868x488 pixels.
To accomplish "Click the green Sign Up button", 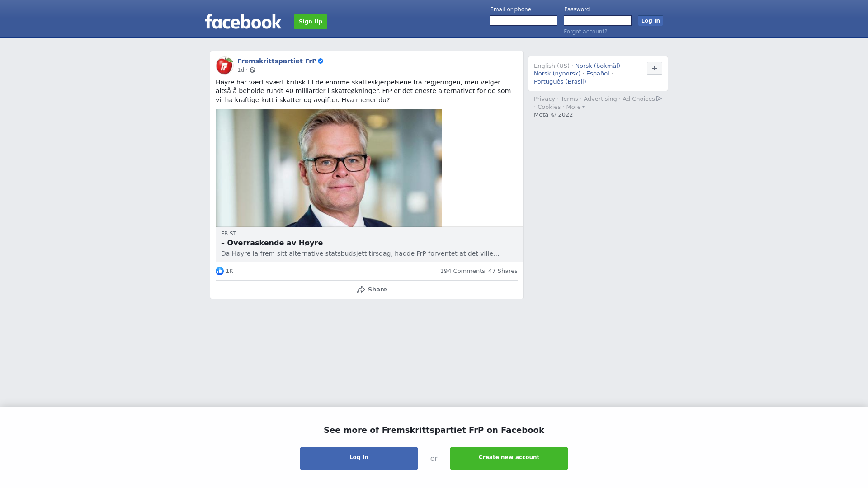I will tap(311, 22).
